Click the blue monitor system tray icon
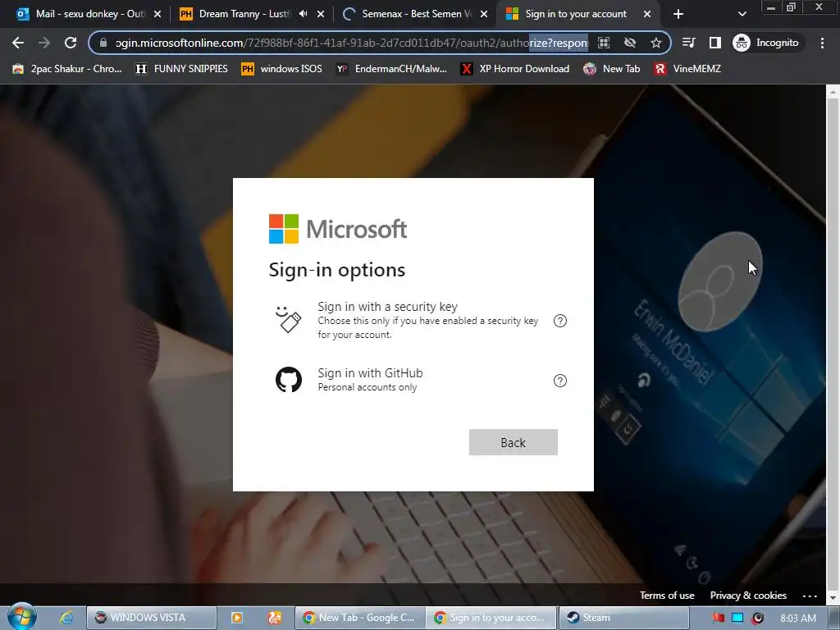Image resolution: width=840 pixels, height=630 pixels. point(737,618)
